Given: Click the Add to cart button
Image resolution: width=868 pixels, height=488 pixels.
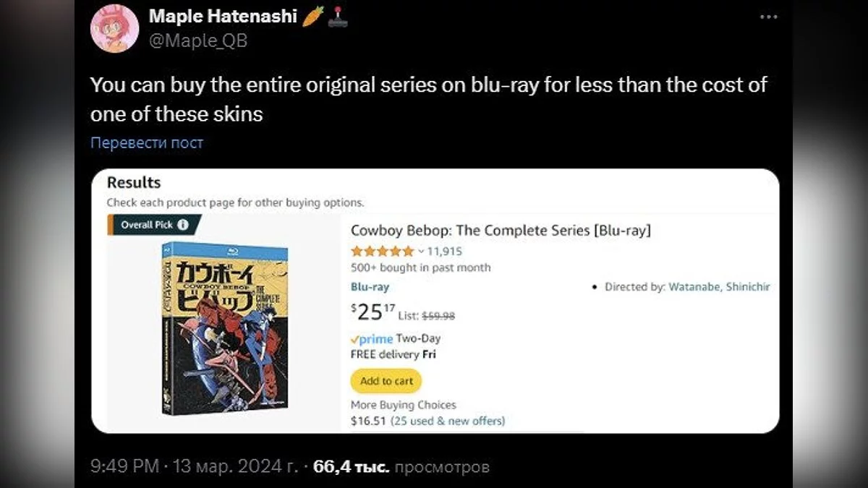Looking at the screenshot, I should pyautogui.click(x=386, y=381).
